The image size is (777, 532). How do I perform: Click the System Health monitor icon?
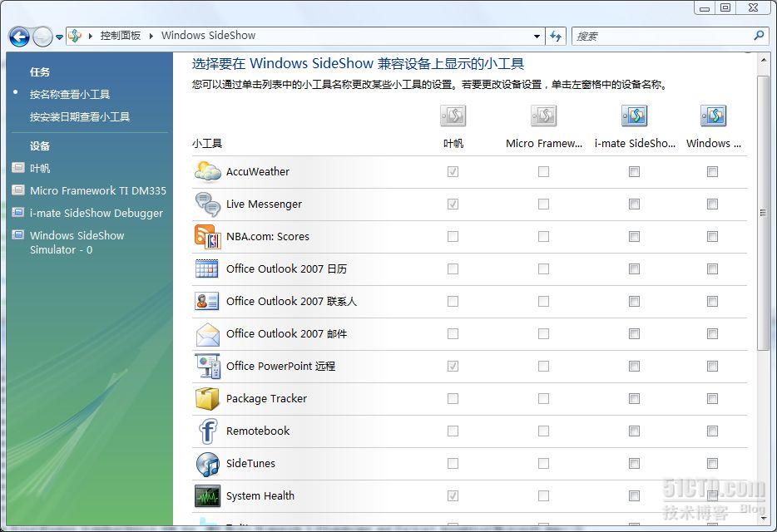pyautogui.click(x=208, y=495)
